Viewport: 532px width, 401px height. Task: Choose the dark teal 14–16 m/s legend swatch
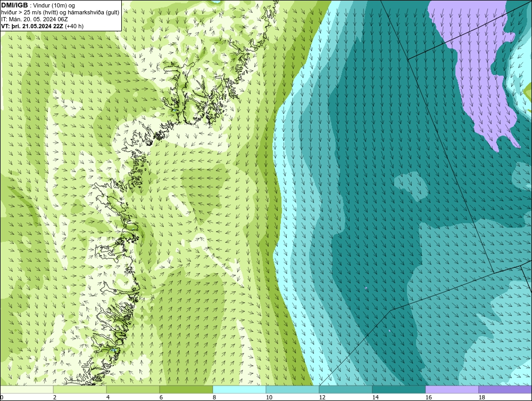[398, 389]
